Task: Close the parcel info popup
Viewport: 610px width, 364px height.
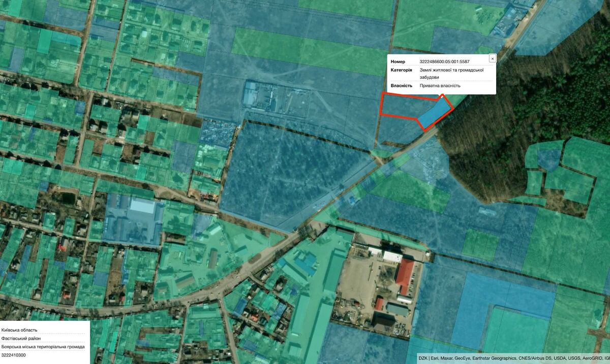Action: [x=492, y=58]
